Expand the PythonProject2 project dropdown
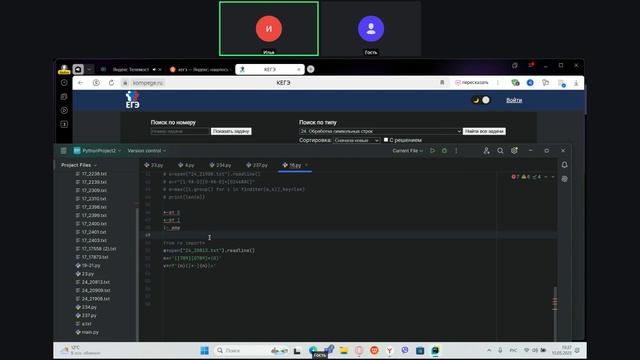Viewport: 640px width, 360px height. 97,151
